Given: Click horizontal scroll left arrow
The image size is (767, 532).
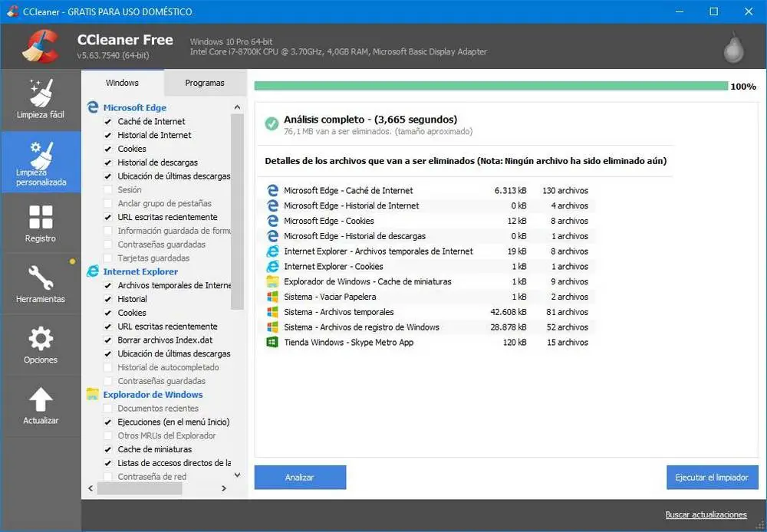Looking at the screenshot, I should (x=91, y=488).
